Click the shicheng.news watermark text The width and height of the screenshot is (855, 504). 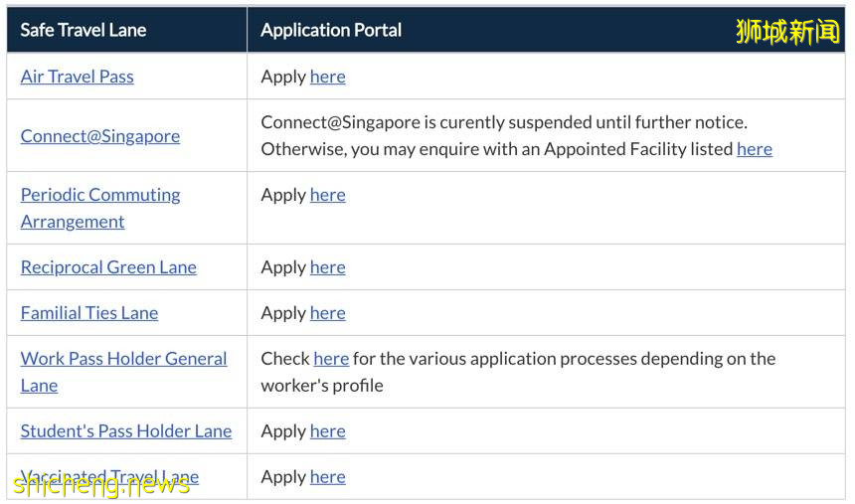pyautogui.click(x=99, y=486)
